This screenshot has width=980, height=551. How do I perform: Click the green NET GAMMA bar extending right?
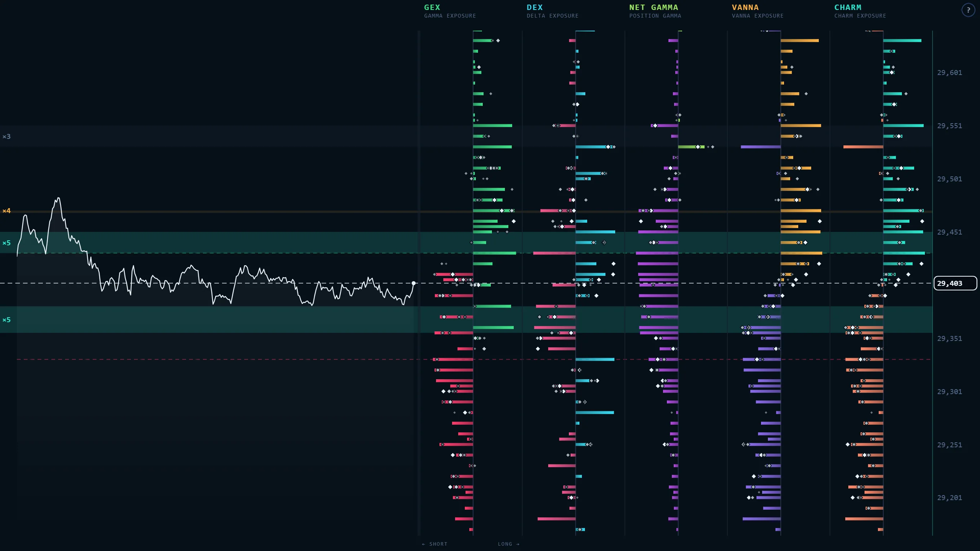[x=691, y=147]
